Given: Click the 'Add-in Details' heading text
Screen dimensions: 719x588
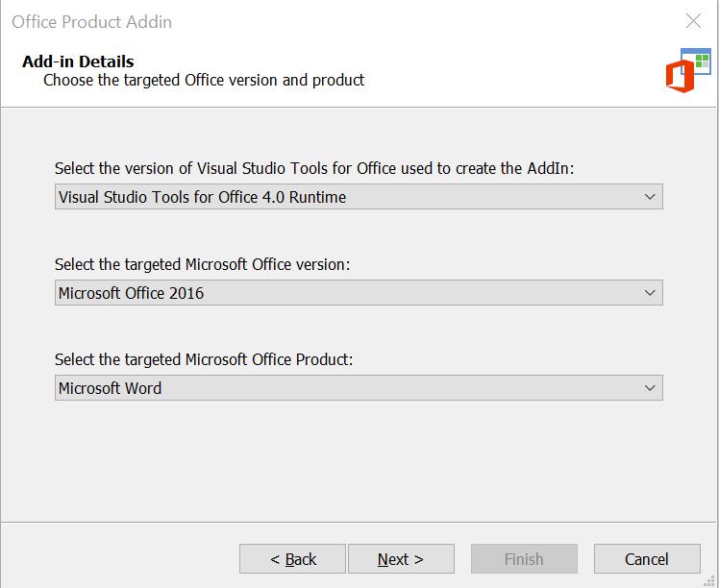Looking at the screenshot, I should pyautogui.click(x=78, y=61).
